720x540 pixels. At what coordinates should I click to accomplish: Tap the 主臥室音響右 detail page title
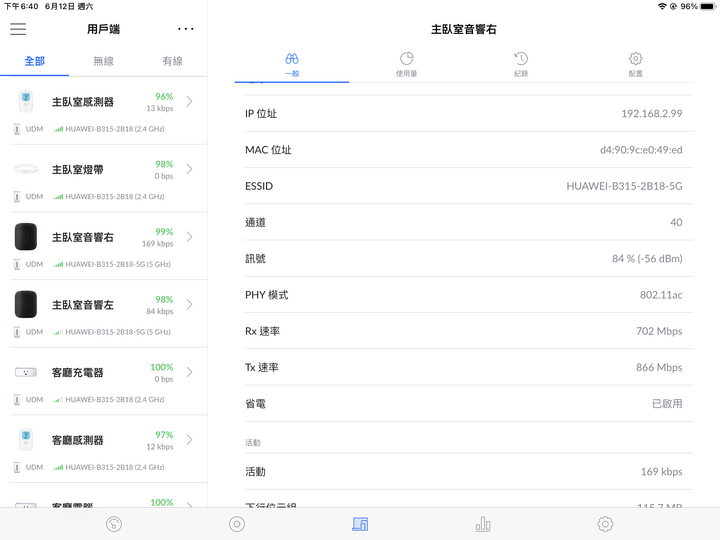pos(464,29)
